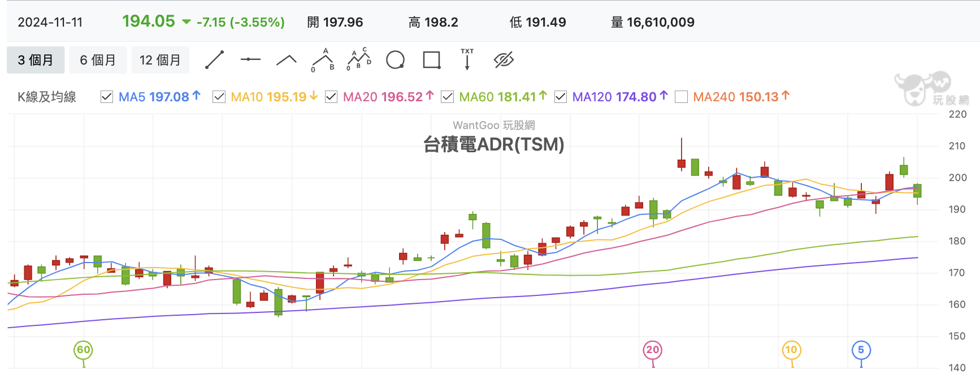The height and width of the screenshot is (378, 980).
Task: Uncheck the MA20 moving average checkbox
Action: click(331, 97)
